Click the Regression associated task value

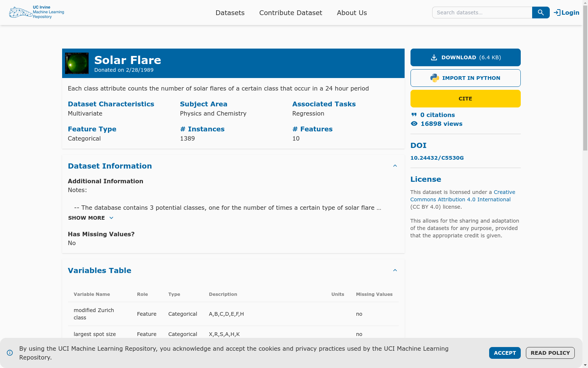308,114
